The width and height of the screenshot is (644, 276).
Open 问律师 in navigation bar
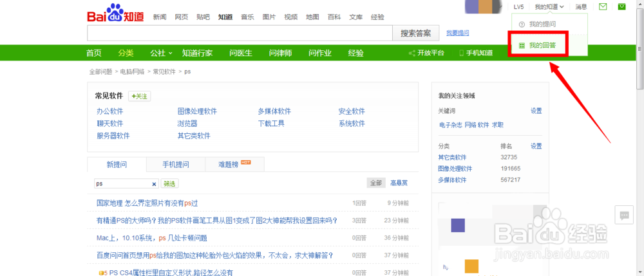pyautogui.click(x=281, y=53)
